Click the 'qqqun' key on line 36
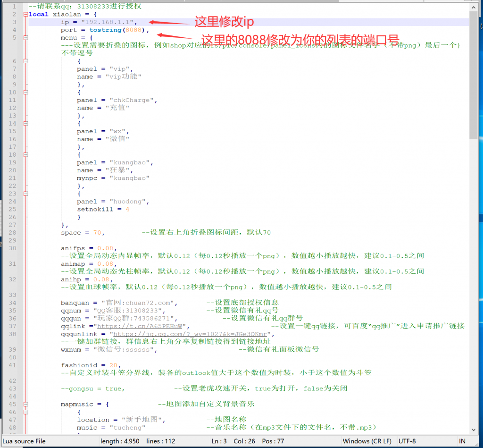Viewport: 483px width, 448px height. pos(71,318)
